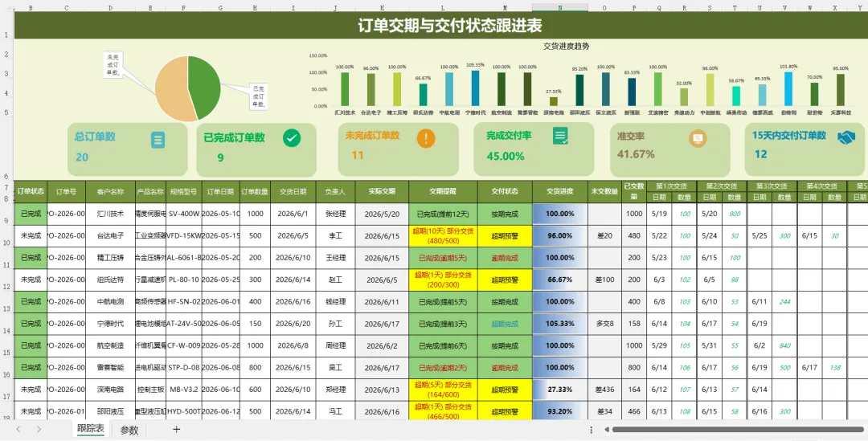The width and height of the screenshot is (868, 441).
Task: Click the 多交8 cell
Action: [604, 324]
